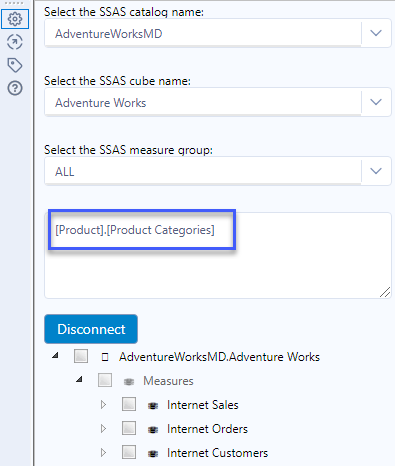Open the Configuration gear tab

[x=15, y=19]
